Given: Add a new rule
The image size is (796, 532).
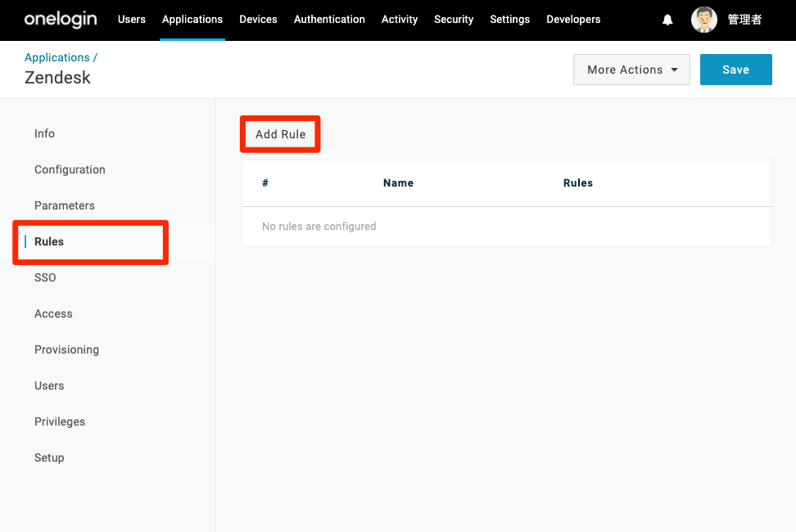Looking at the screenshot, I should click(x=280, y=134).
